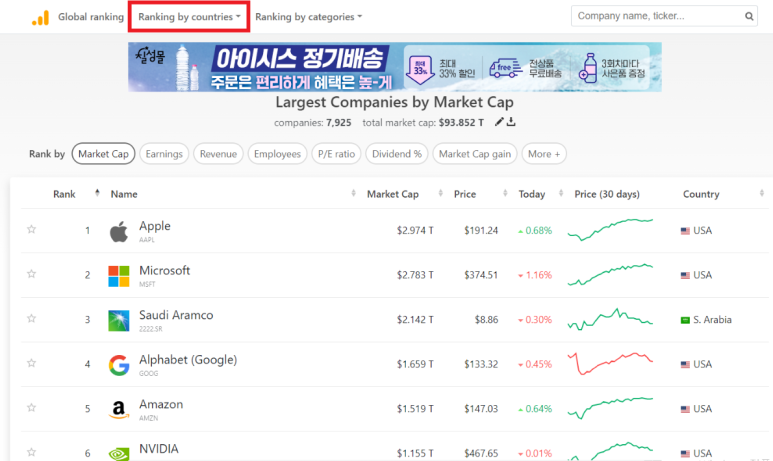
Task: Click the orange bar-chart site logo
Action: [x=40, y=18]
